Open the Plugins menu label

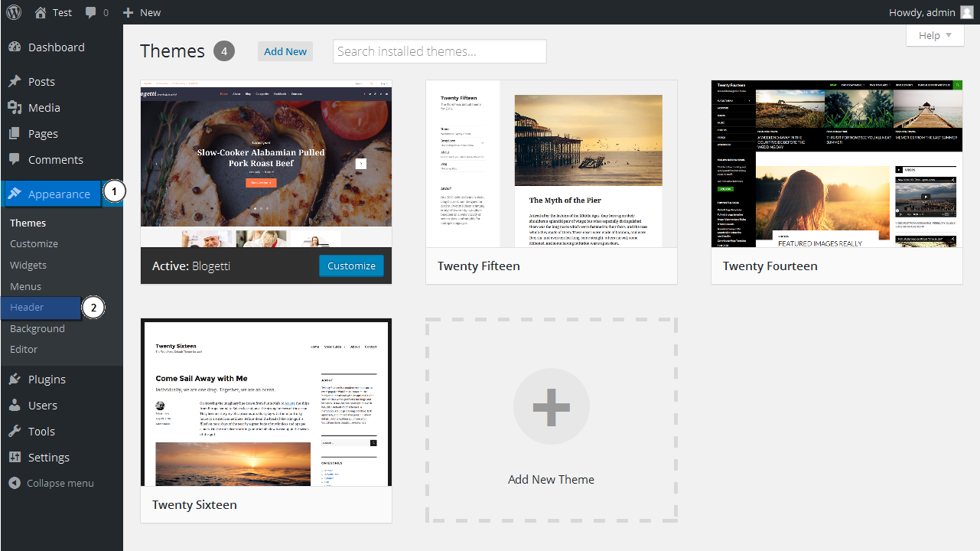point(47,379)
